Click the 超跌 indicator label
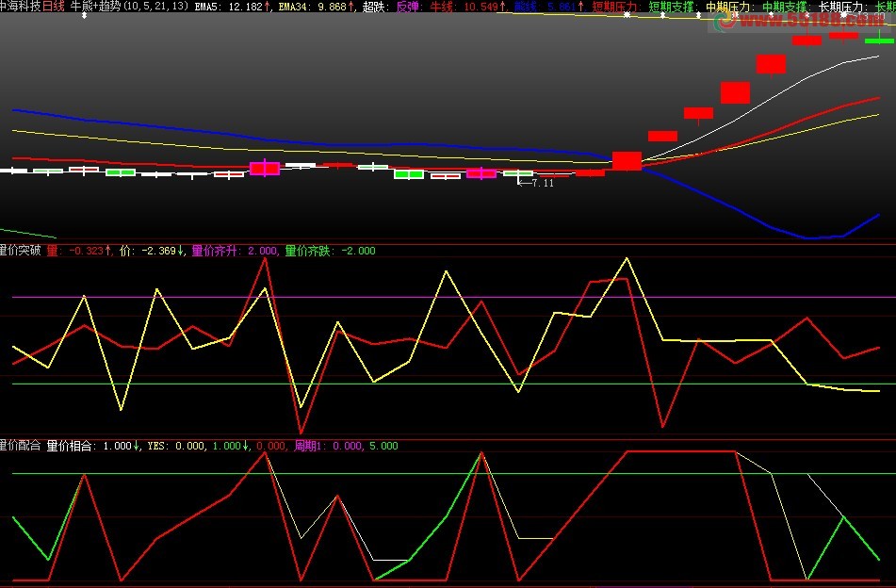The width and height of the screenshot is (896, 588). pyautogui.click(x=378, y=7)
